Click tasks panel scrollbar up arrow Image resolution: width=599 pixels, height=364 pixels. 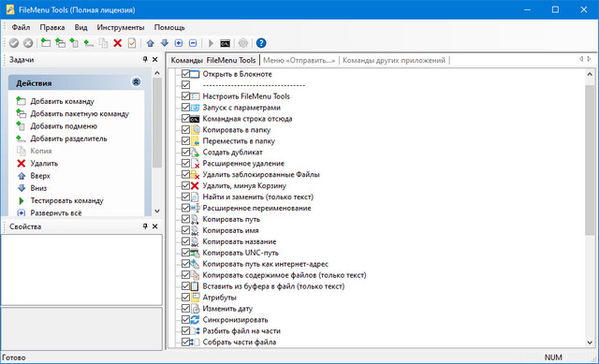157,73
